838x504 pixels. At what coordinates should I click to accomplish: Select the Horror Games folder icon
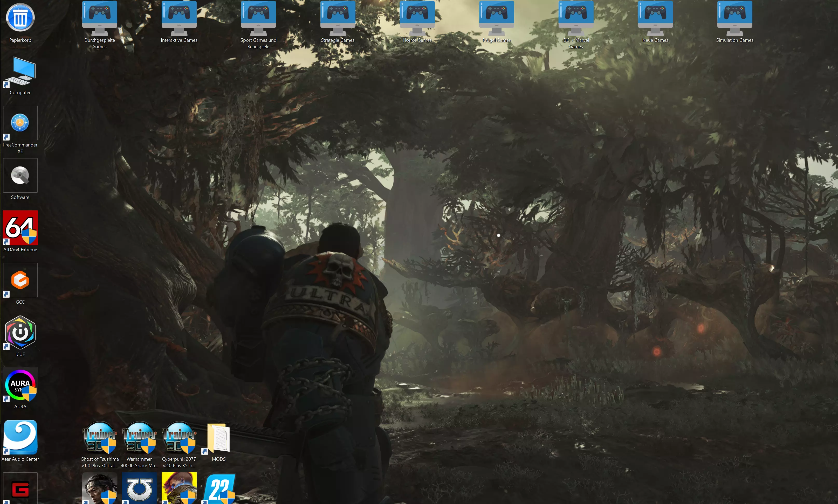coord(417,18)
